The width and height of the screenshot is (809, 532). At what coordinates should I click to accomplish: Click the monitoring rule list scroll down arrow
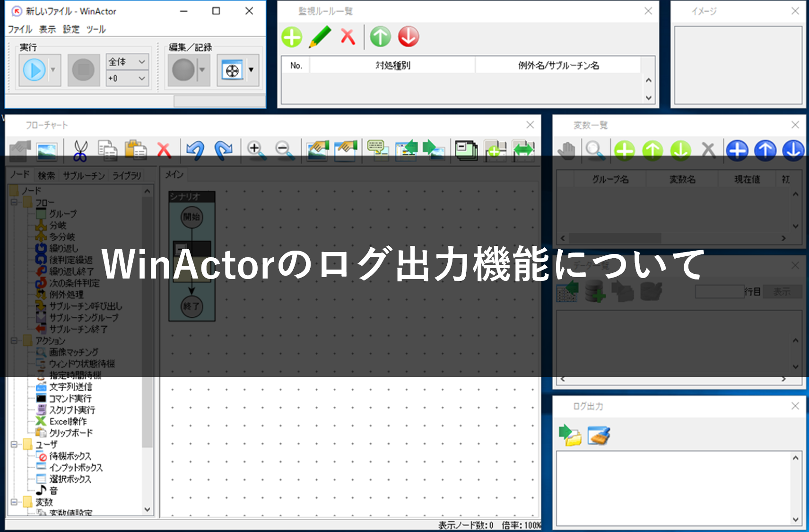[x=649, y=98]
